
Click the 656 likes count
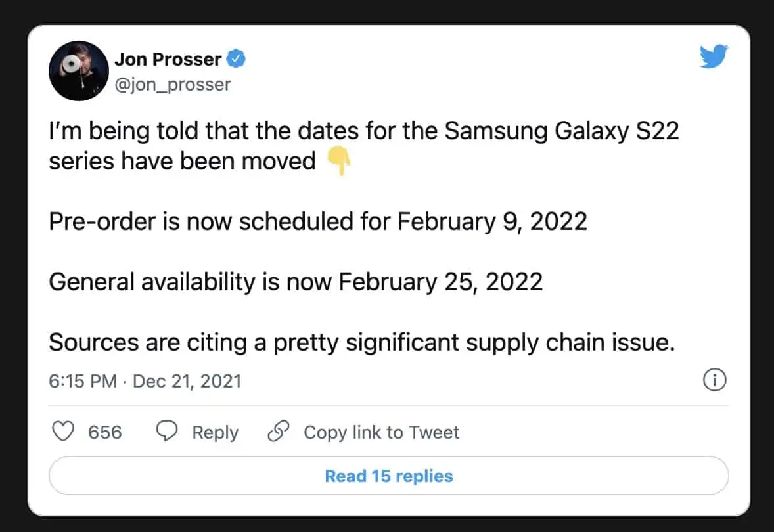click(x=105, y=432)
